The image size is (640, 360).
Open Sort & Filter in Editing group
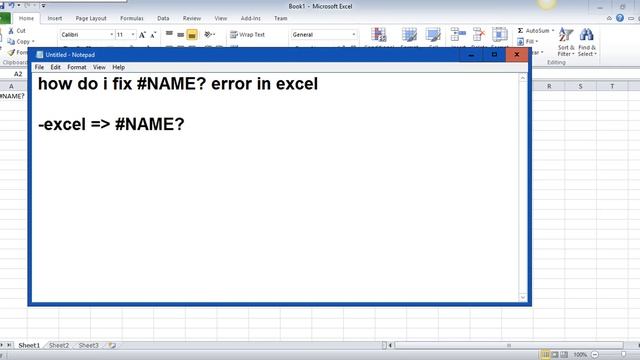[566, 42]
